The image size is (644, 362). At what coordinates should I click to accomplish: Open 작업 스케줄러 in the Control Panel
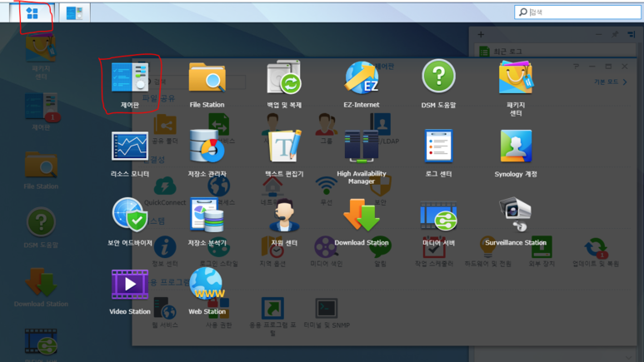(434, 252)
